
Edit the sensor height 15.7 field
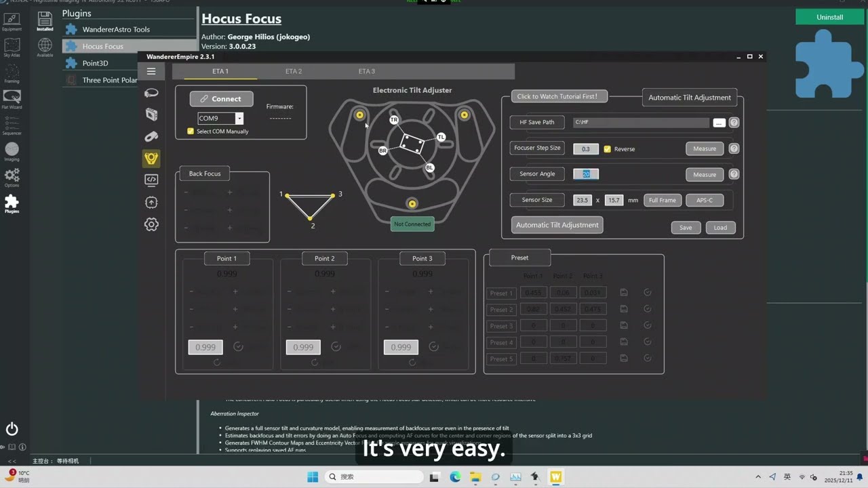(x=614, y=200)
